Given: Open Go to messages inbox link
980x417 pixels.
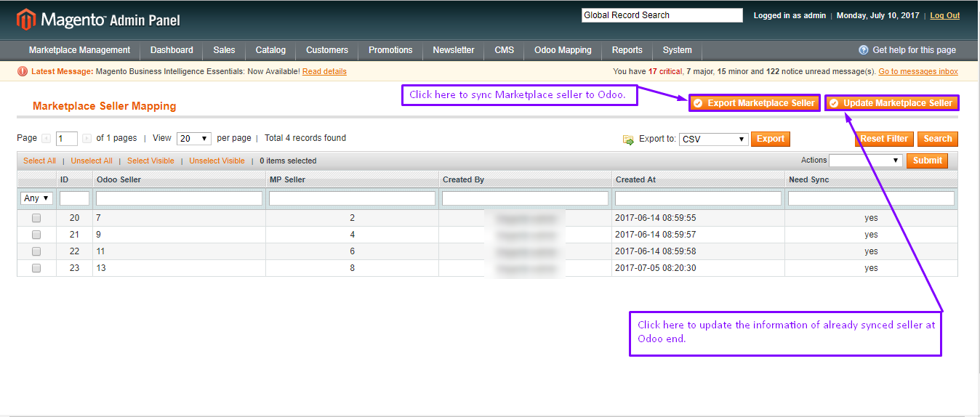Looking at the screenshot, I should [x=918, y=71].
